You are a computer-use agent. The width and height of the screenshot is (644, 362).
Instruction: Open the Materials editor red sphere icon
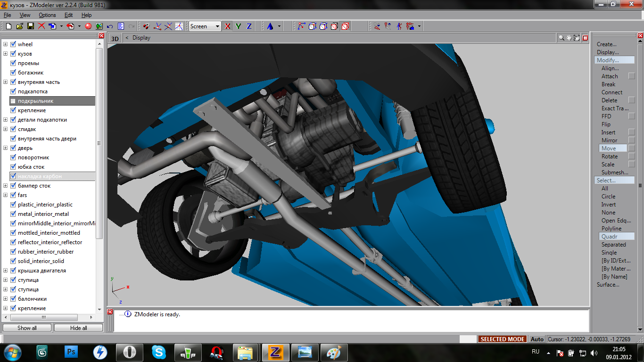pyautogui.click(x=88, y=26)
